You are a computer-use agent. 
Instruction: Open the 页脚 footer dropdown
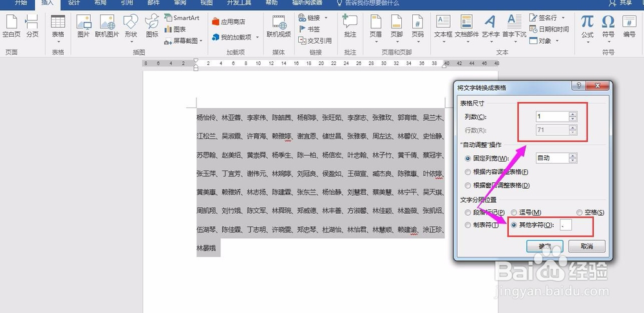[x=397, y=29]
